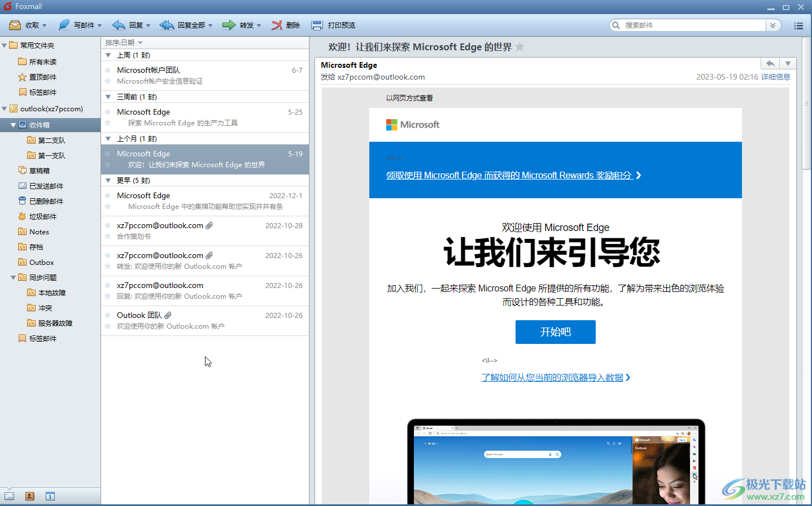Toggle star on selected 5-19 email
Viewport: 812px width, 506px height.
[107, 165]
